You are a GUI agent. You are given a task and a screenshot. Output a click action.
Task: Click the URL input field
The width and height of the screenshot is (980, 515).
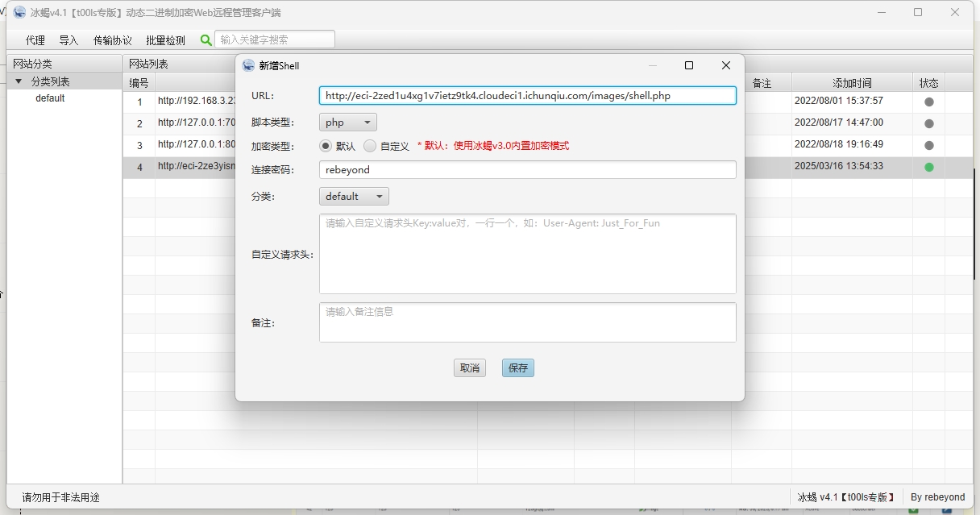click(x=527, y=96)
